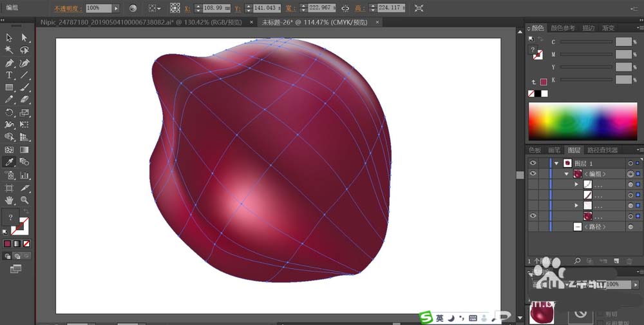Click the black swatch in Color panel
This screenshot has height=325, width=644.
coord(537,94)
